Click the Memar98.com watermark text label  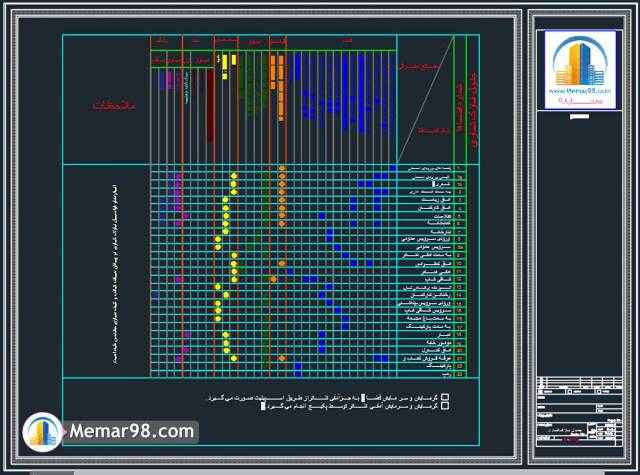[132, 432]
